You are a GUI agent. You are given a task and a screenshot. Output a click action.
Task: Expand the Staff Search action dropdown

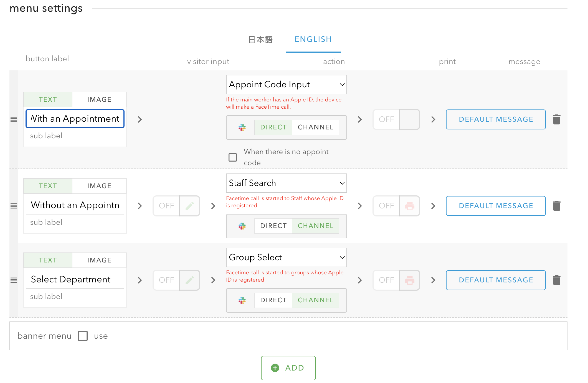pos(286,183)
